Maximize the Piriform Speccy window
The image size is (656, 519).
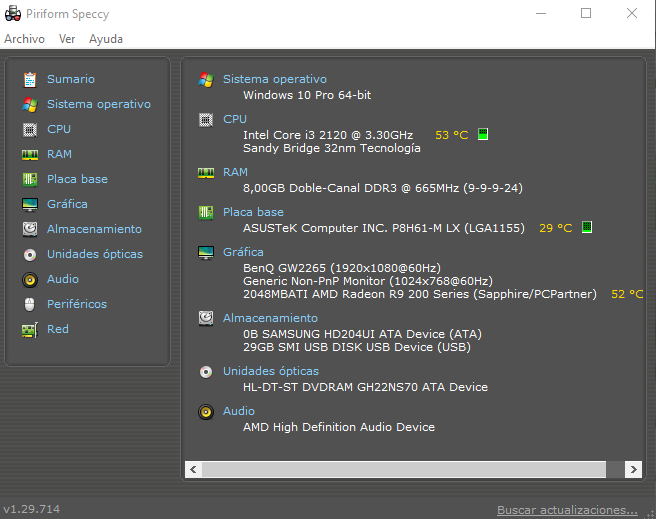586,13
